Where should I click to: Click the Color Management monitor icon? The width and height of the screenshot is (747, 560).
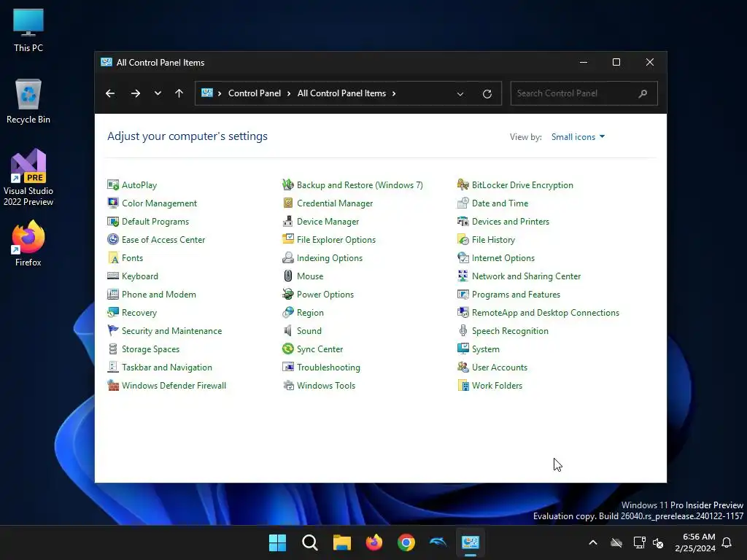113,203
